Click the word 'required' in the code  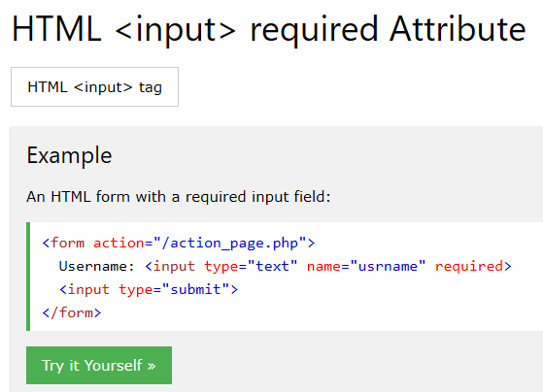click(x=469, y=267)
